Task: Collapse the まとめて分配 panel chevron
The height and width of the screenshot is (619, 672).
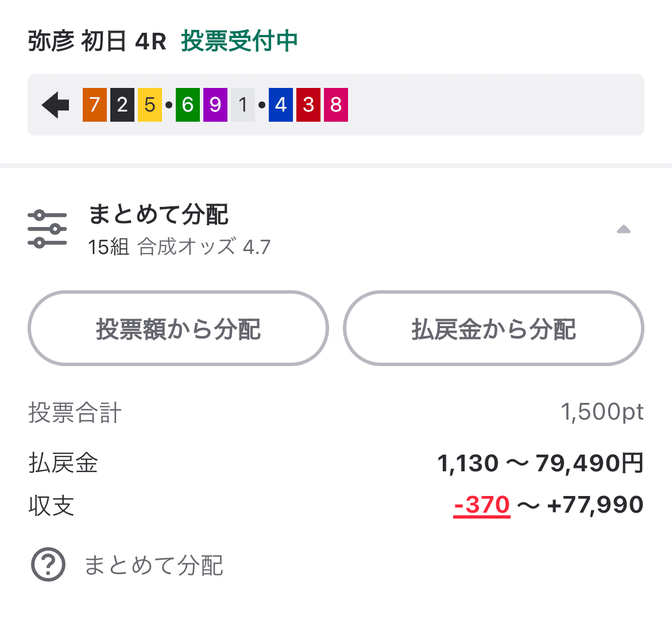Action: [x=624, y=229]
